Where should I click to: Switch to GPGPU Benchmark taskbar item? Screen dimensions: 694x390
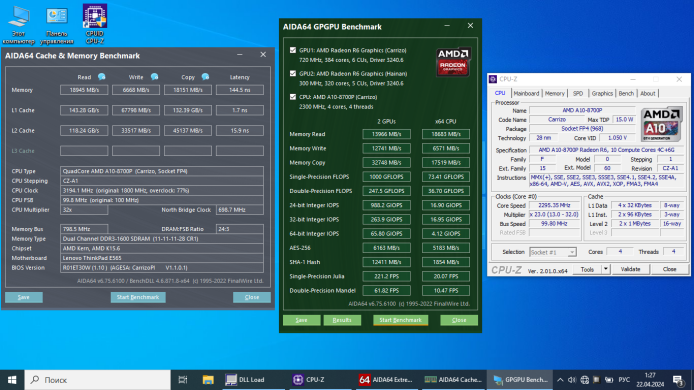click(x=520, y=380)
